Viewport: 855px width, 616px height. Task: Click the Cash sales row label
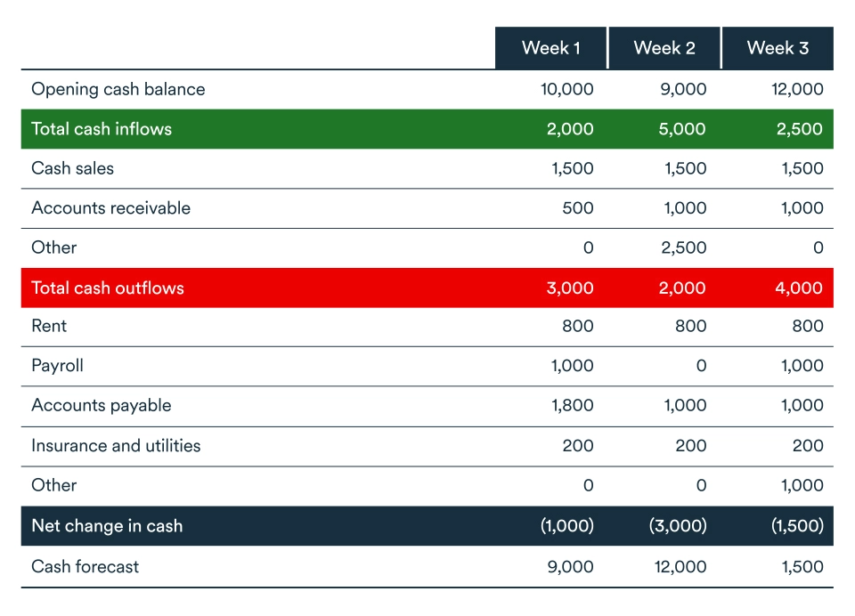(x=72, y=168)
